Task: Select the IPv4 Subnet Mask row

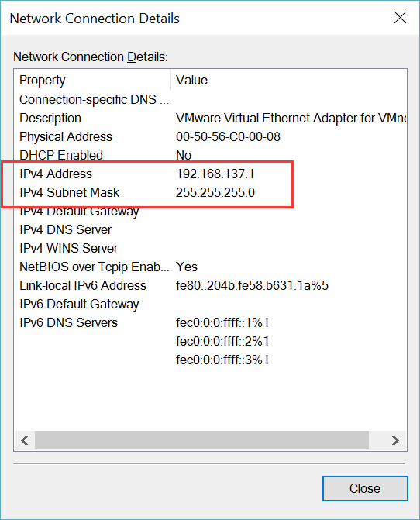Action: pos(211,192)
